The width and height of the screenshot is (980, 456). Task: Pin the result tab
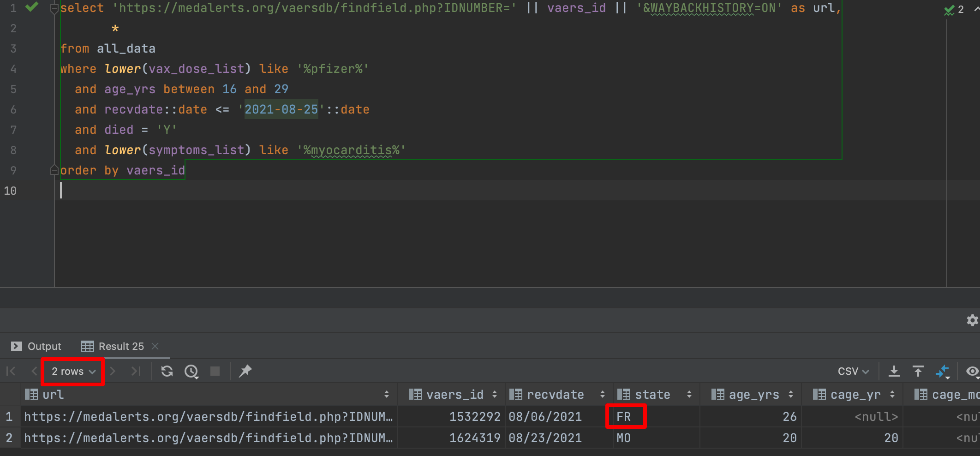point(245,371)
